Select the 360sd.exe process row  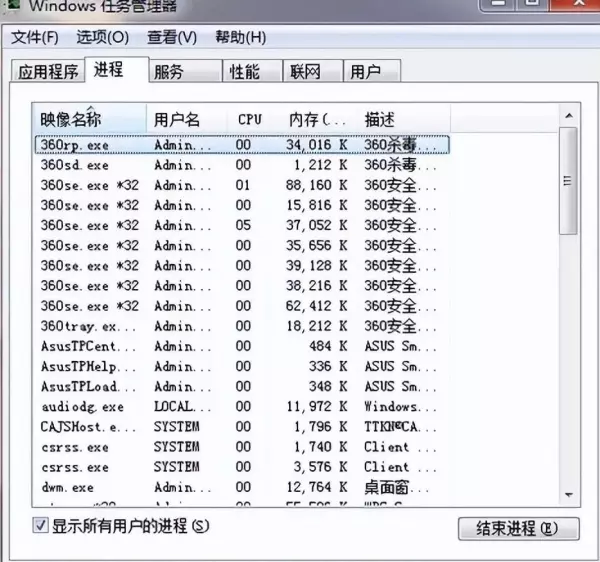coord(242,165)
